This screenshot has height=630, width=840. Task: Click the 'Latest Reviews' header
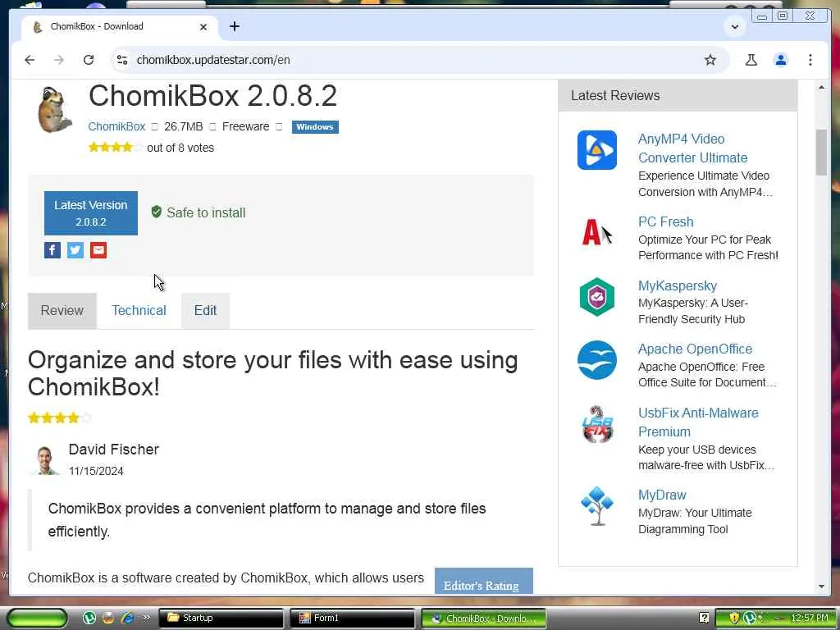coord(615,95)
